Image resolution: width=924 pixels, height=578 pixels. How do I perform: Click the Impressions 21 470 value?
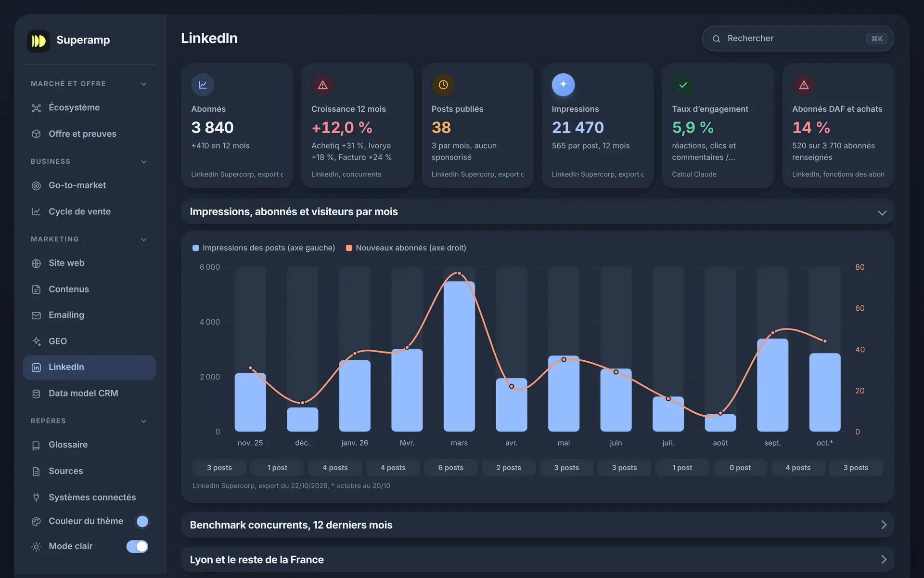pyautogui.click(x=577, y=128)
